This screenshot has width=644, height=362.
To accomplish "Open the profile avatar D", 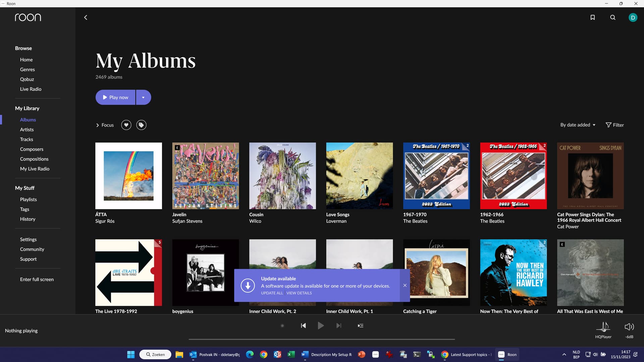I will click(x=633, y=17).
